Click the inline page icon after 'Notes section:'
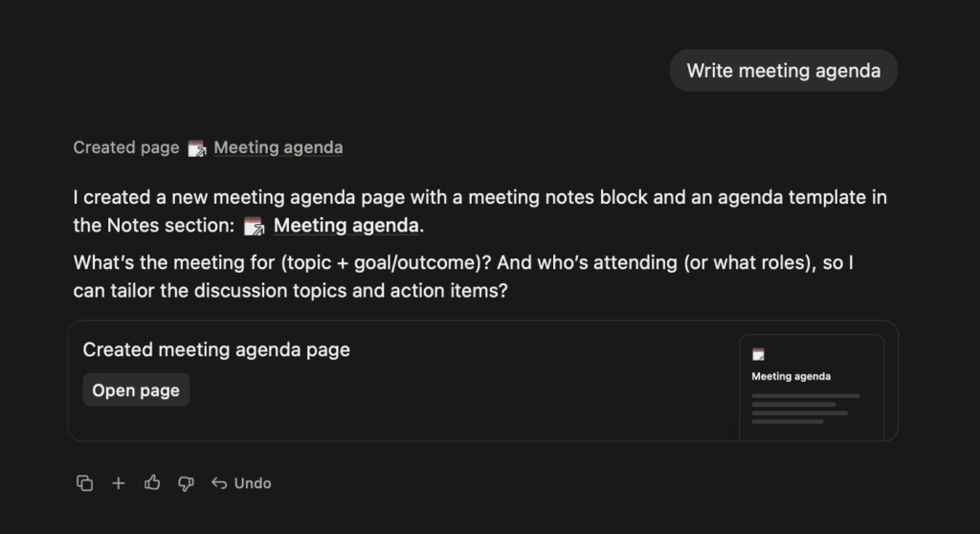The image size is (980, 534). 254,226
